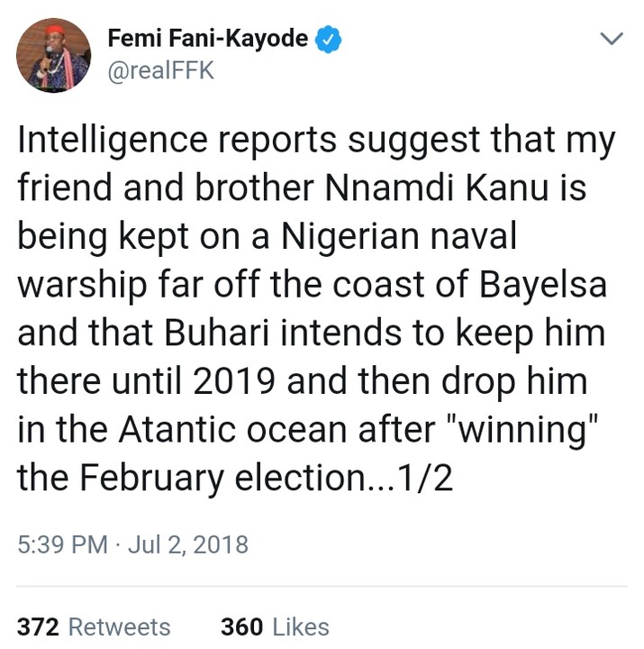
Task: Click the Femi Fani-Kayode display name
Action: (x=207, y=39)
